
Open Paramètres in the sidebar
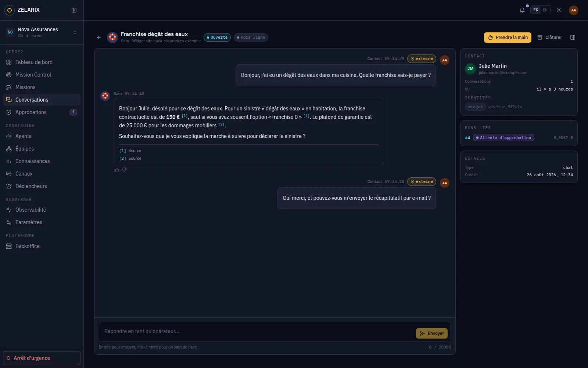pyautogui.click(x=42, y=222)
